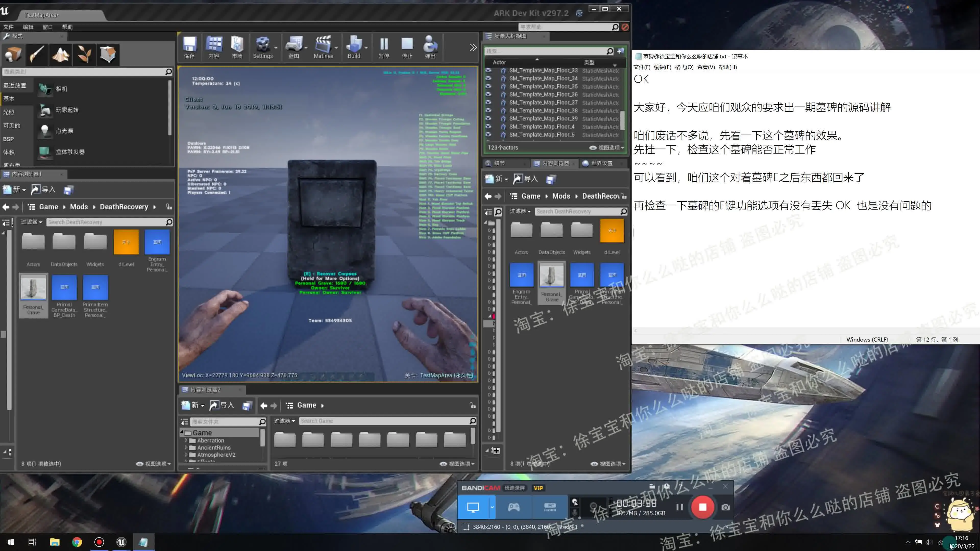Click Mods in left browser breadcrumb
980x551 pixels.
click(79, 207)
